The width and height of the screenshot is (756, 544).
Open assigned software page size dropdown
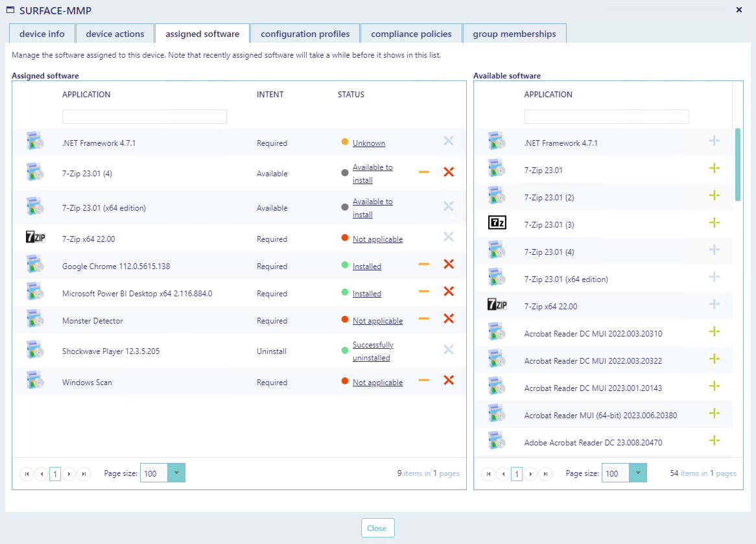[176, 473]
